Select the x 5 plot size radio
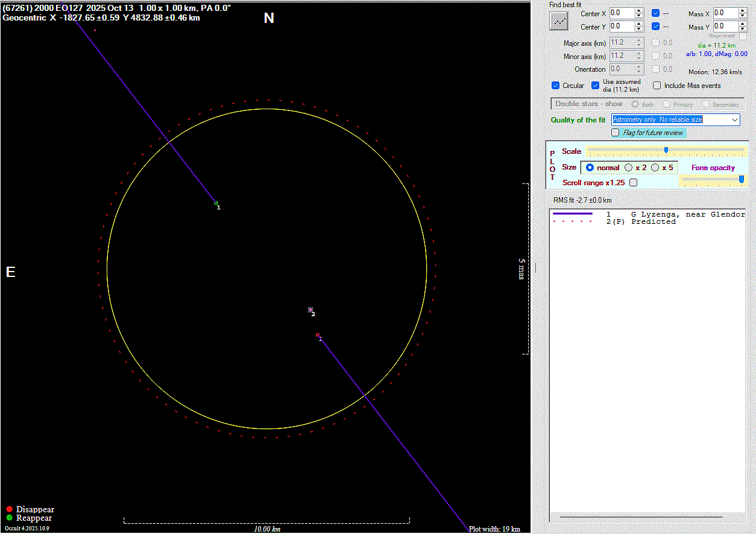Screen dimensions: 756x534 tap(655, 168)
